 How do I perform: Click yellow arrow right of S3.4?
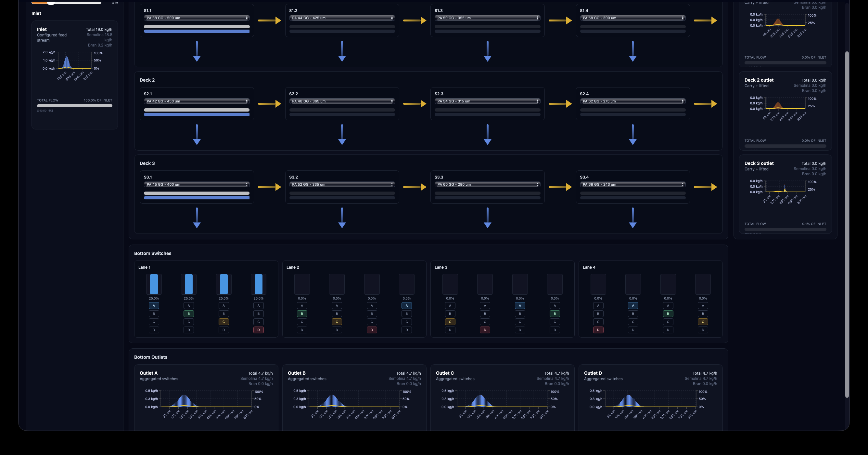(705, 187)
